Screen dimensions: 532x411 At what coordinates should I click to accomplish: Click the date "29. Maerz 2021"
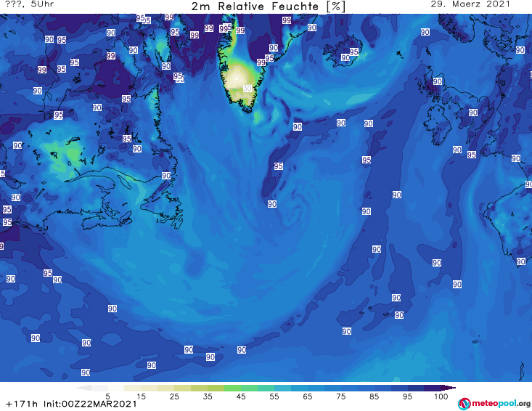[x=470, y=4]
